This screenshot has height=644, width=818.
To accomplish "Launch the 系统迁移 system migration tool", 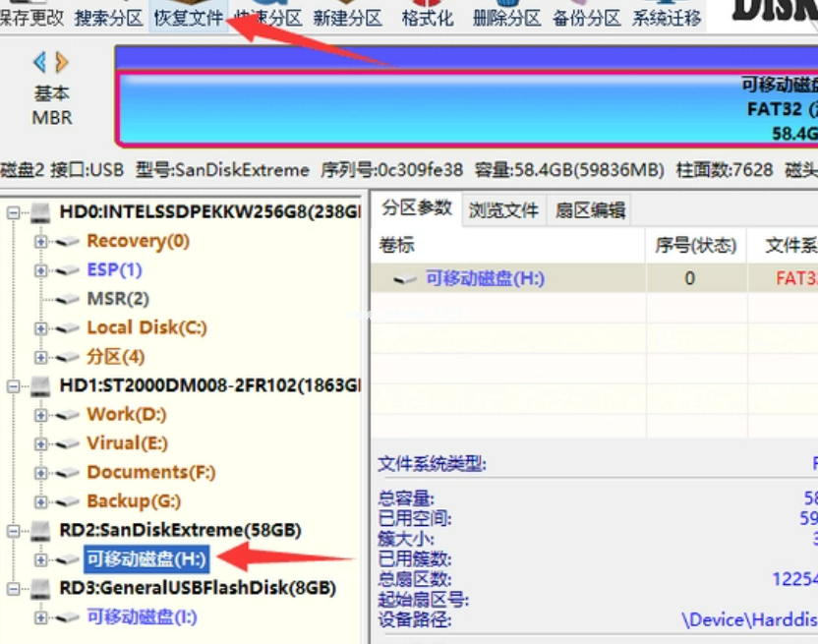I will 667,17.
